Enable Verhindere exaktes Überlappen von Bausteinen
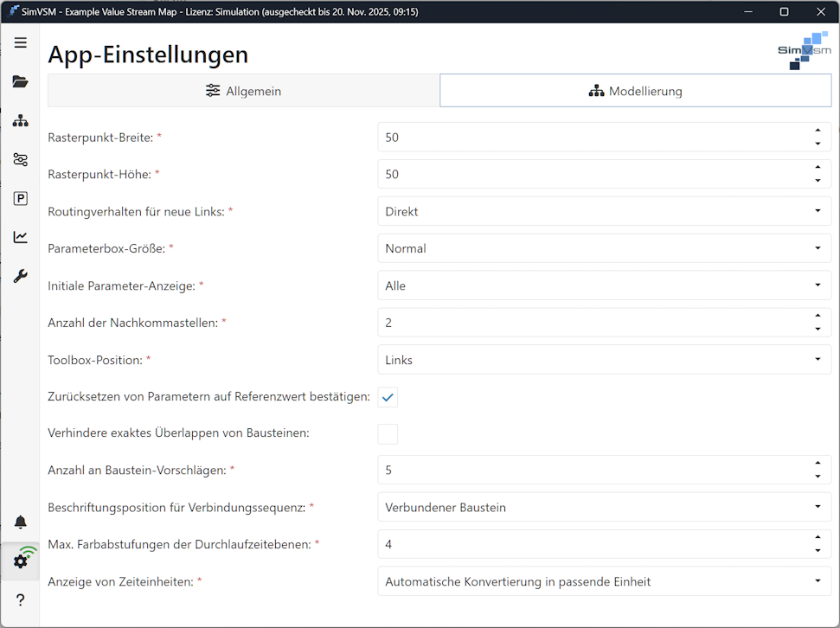Viewport: 840px width, 628px height. point(387,433)
